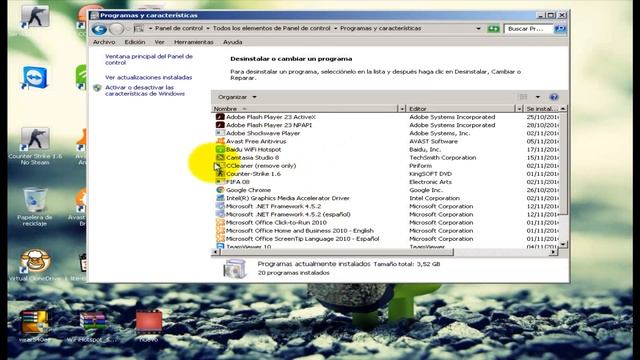Open the help question mark icon

(x=554, y=97)
